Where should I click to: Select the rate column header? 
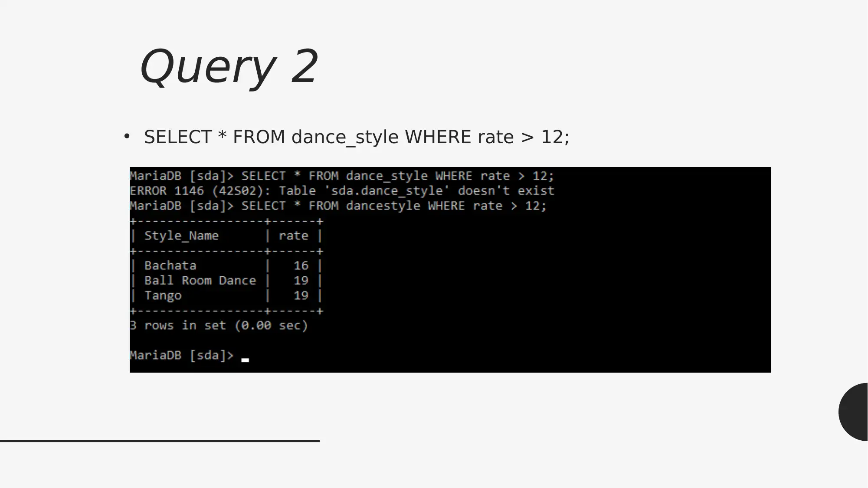pos(293,236)
